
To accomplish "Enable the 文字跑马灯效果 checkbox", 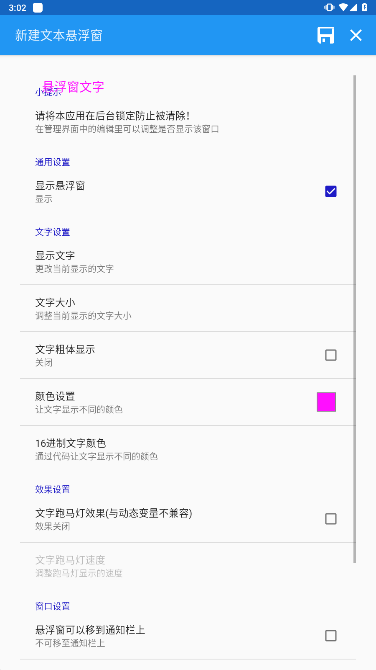I will point(331,519).
